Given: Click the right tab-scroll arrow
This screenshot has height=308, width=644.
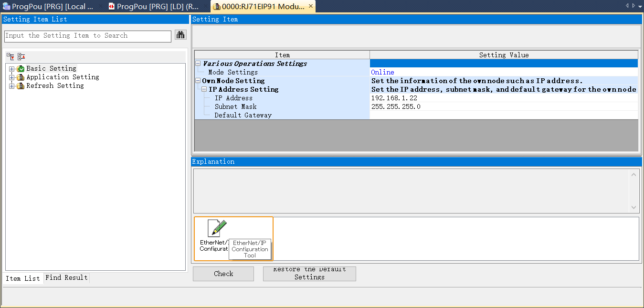Looking at the screenshot, I should (633, 5).
